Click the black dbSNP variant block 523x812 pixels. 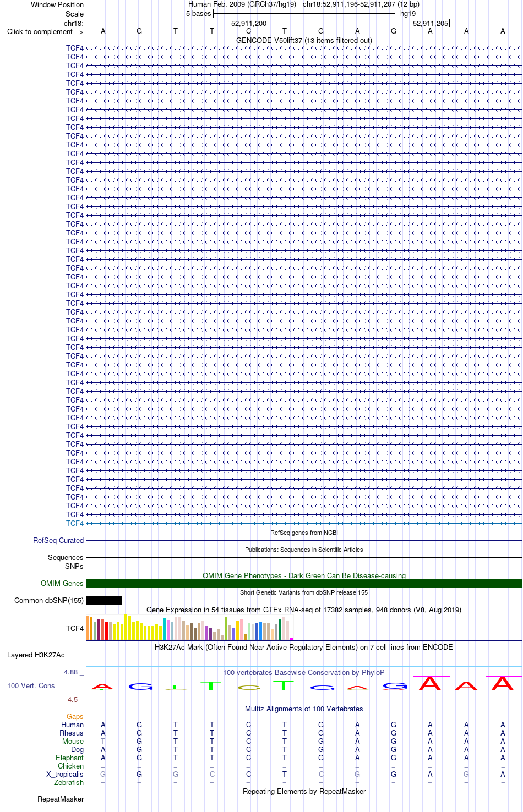point(104,600)
